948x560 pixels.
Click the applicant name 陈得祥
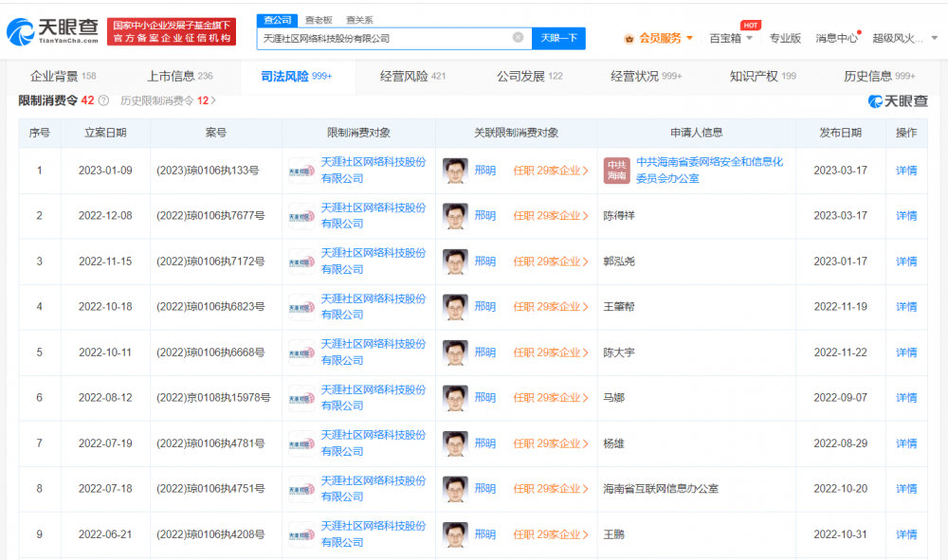pos(619,216)
